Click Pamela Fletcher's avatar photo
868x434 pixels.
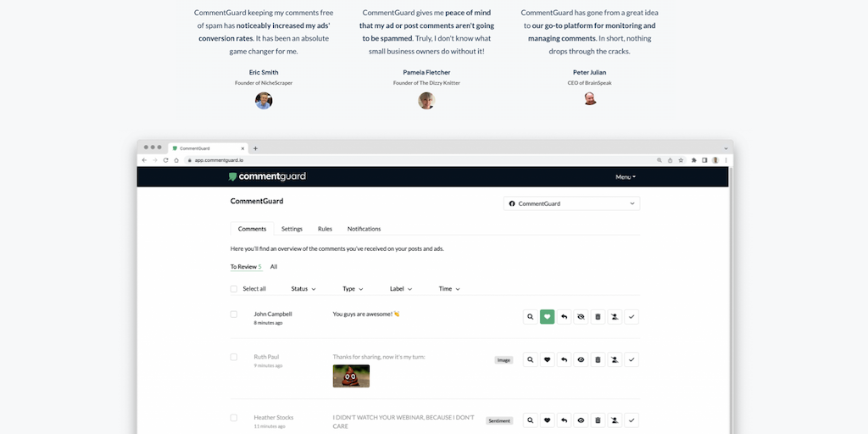point(426,101)
